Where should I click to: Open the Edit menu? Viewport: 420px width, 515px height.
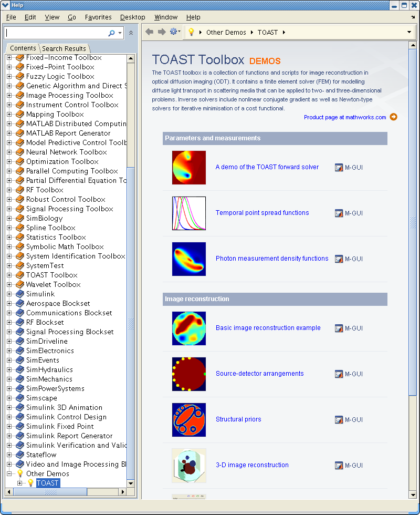[x=30, y=17]
